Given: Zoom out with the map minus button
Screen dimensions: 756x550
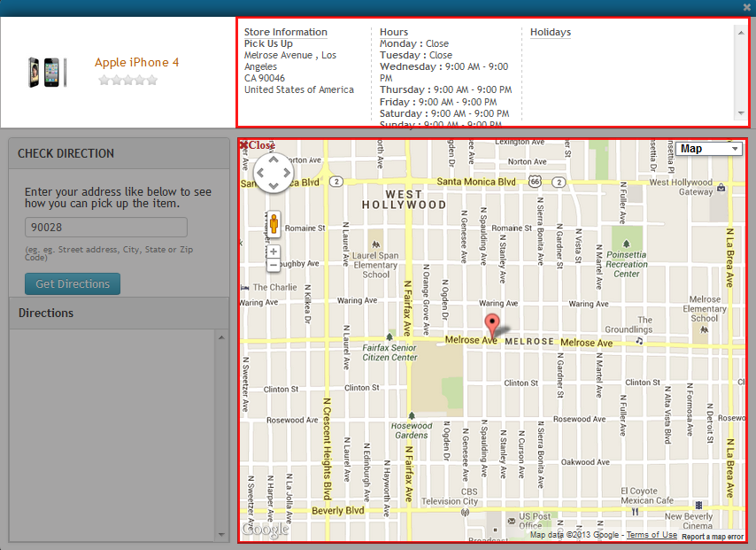Looking at the screenshot, I should tap(274, 265).
